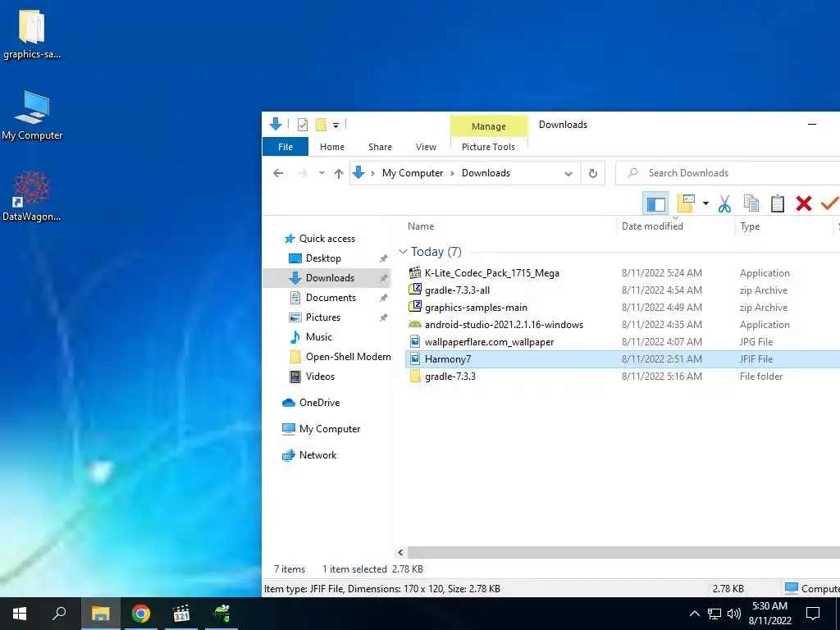Click the Refresh button

[592, 174]
